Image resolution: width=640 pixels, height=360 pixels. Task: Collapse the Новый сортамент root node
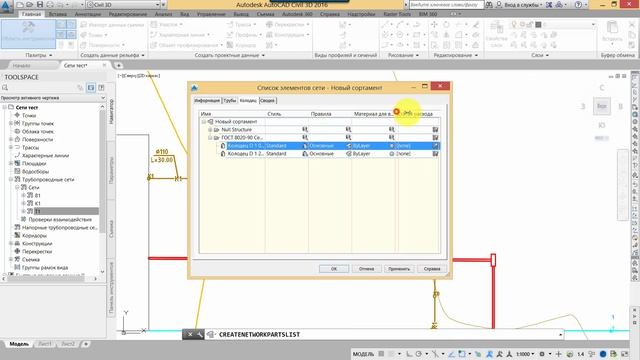[x=204, y=122]
